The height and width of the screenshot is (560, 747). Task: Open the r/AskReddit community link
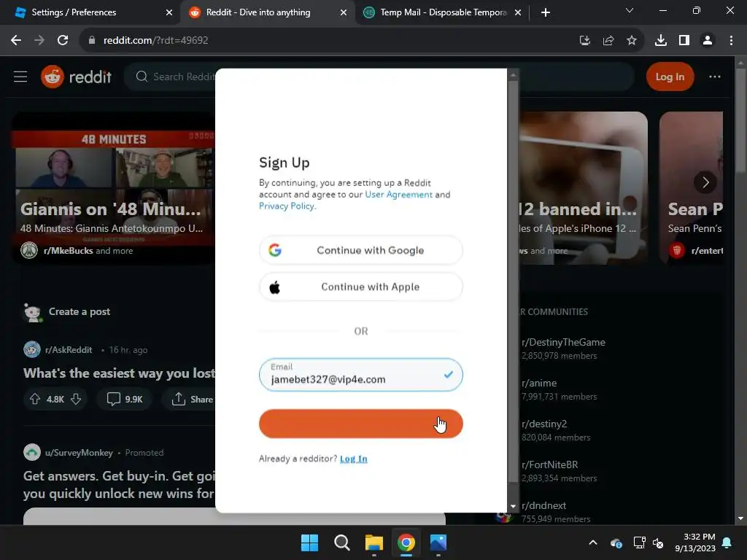click(69, 349)
